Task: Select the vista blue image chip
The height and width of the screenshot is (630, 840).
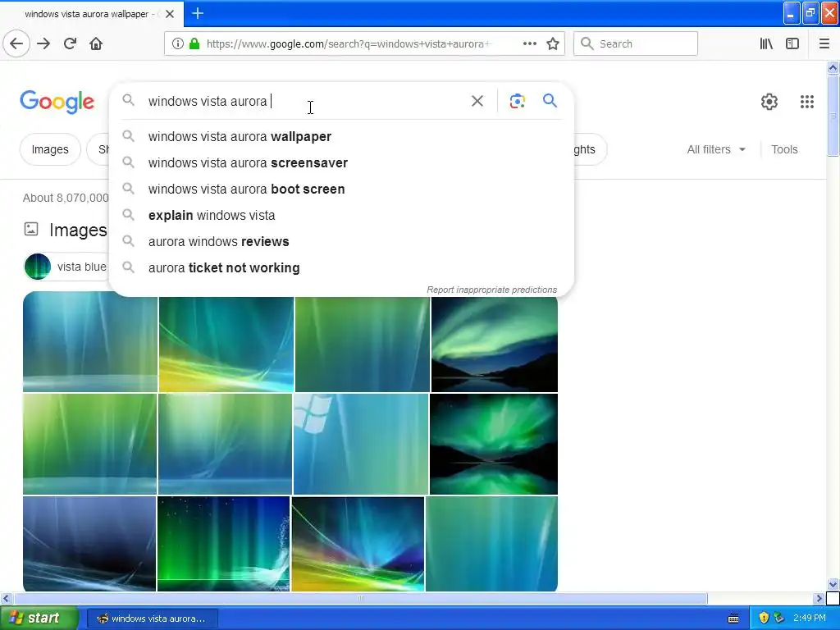Action: pyautogui.click(x=66, y=267)
